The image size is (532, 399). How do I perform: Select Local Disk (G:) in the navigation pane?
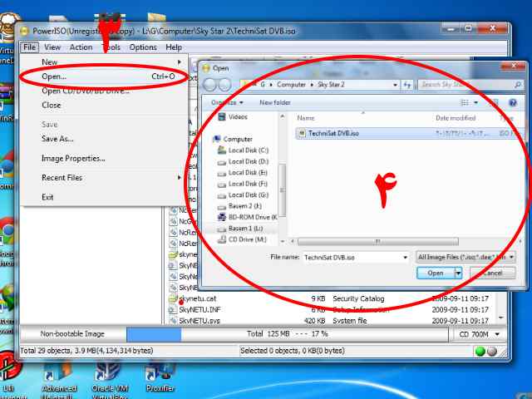tap(248, 195)
